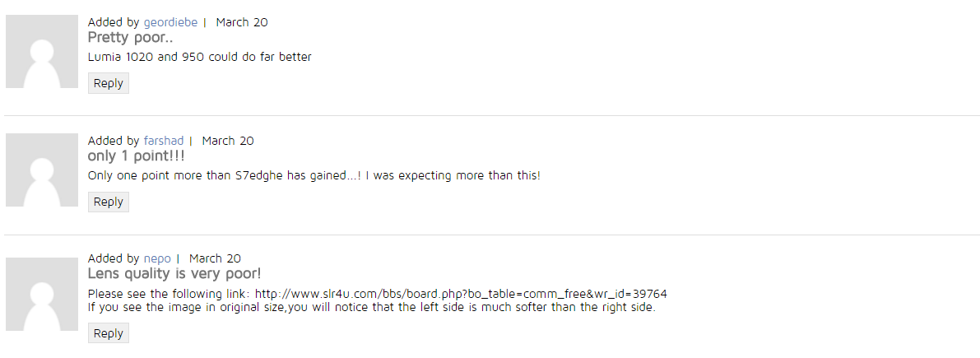This screenshot has height=358, width=980.
Task: Reply to the "Pretty poor.." comment
Action: click(x=108, y=83)
